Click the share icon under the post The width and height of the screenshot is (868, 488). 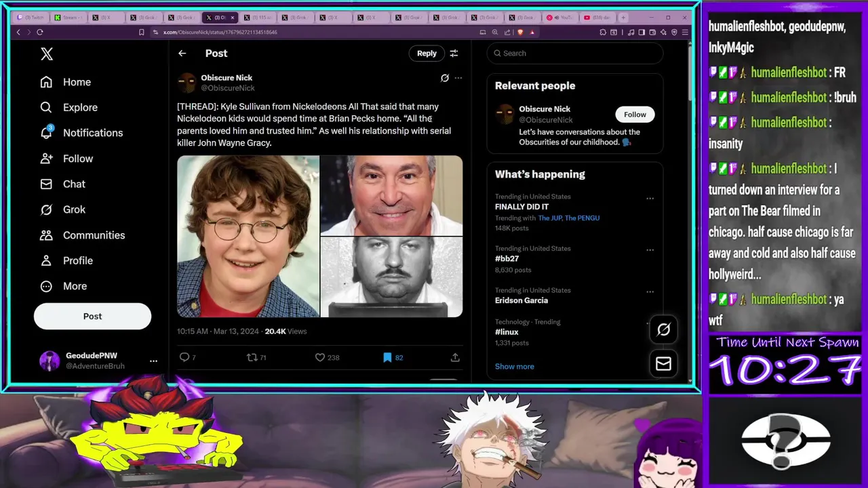(455, 357)
